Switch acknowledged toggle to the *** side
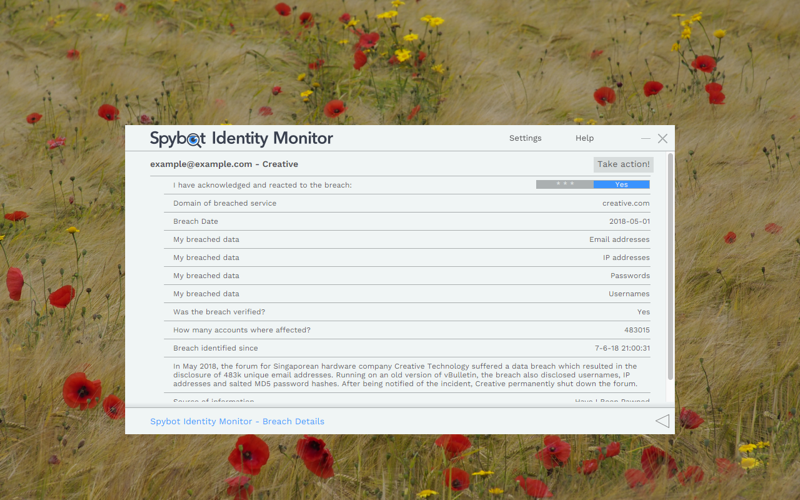800x500 pixels. pos(565,185)
